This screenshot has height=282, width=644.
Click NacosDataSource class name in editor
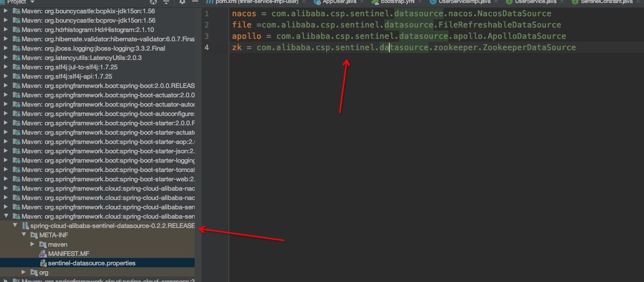point(514,14)
